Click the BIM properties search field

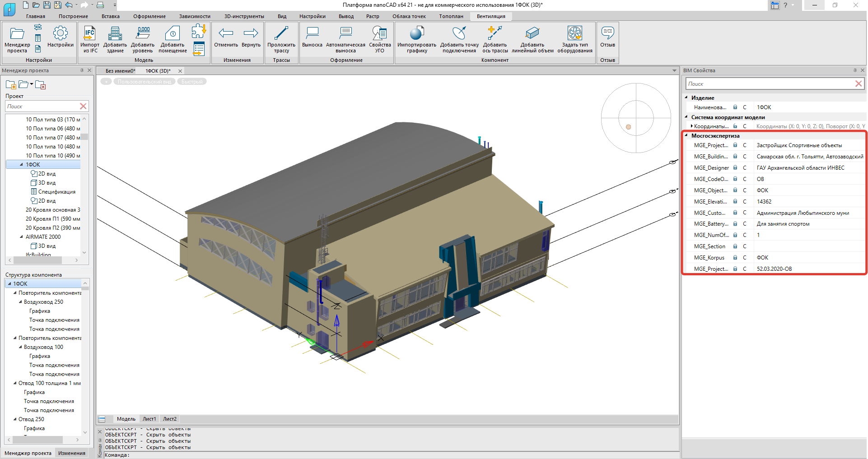[770, 84]
